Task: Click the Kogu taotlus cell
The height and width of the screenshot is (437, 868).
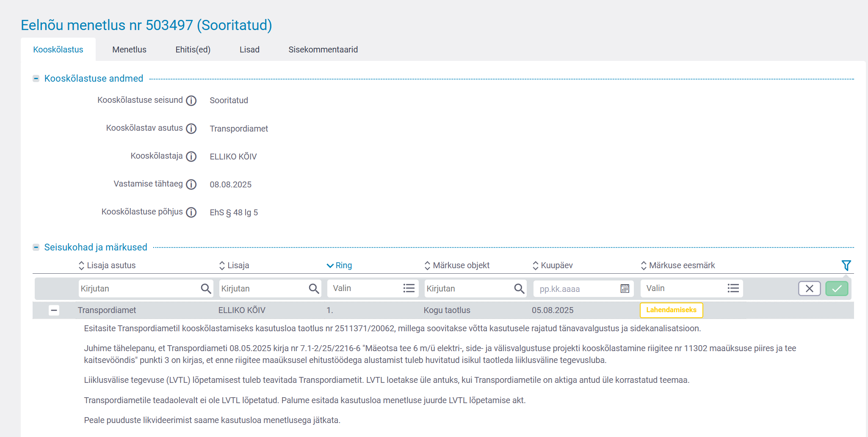Action: click(447, 310)
